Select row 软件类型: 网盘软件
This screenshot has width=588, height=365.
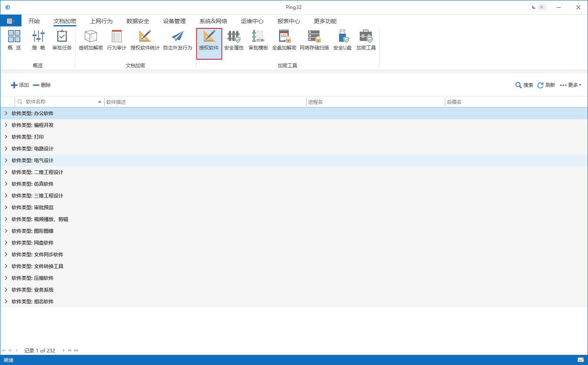point(294,243)
